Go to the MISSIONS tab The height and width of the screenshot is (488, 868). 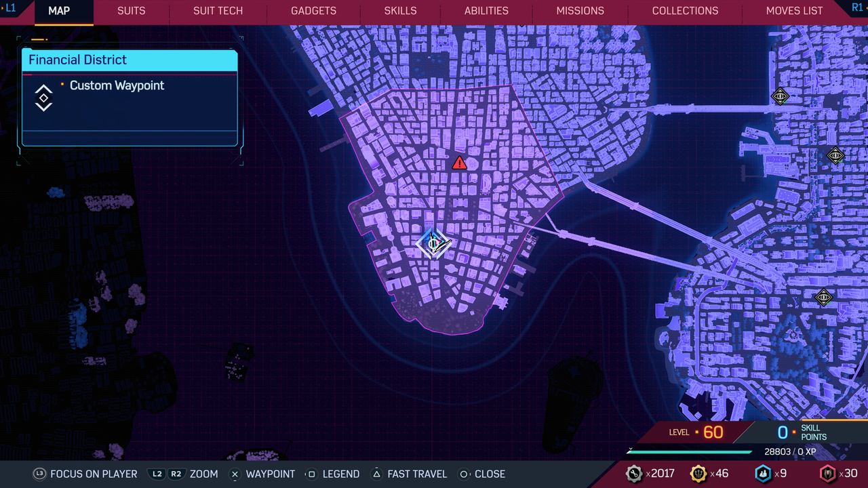[x=580, y=11]
